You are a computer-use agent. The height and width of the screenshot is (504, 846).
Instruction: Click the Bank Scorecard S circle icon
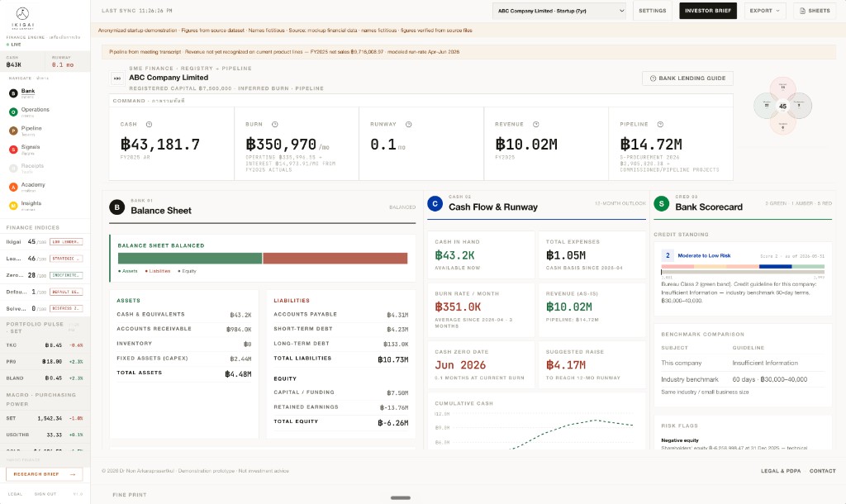click(662, 203)
